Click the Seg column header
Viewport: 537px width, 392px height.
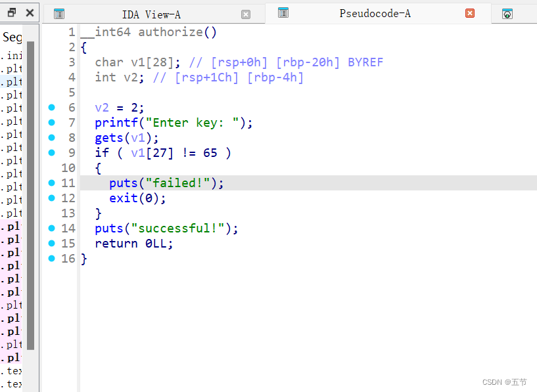pyautogui.click(x=12, y=37)
